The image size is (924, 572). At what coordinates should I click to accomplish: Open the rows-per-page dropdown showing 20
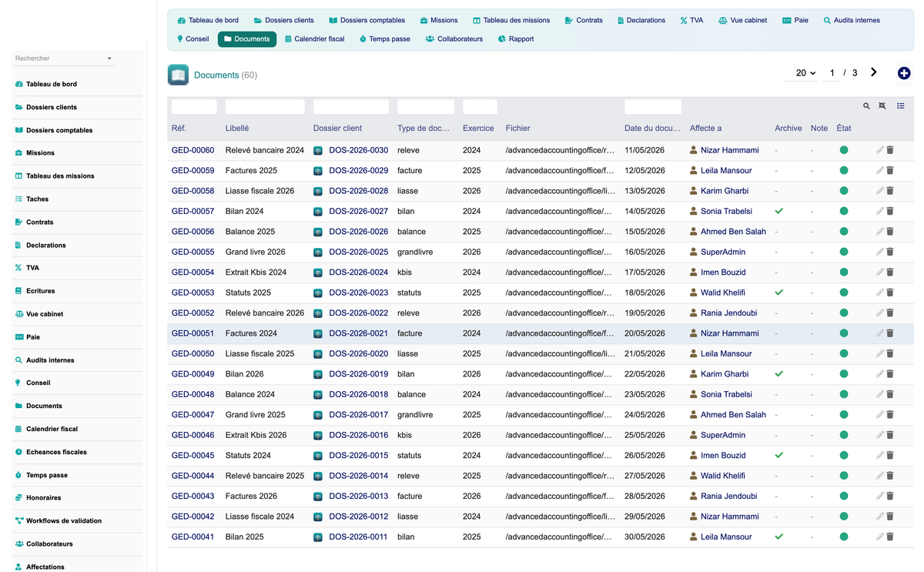802,72
